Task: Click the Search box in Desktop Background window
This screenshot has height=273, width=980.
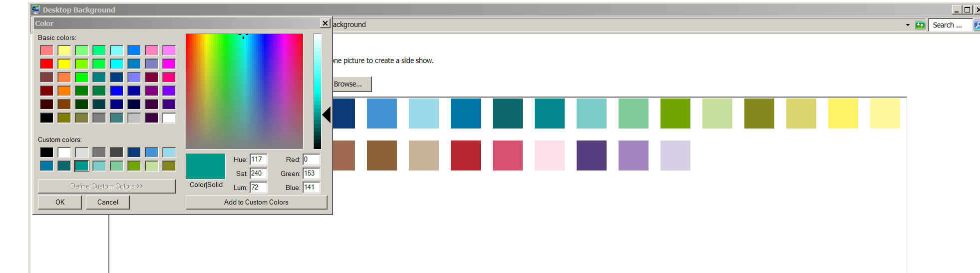Action: [950, 25]
